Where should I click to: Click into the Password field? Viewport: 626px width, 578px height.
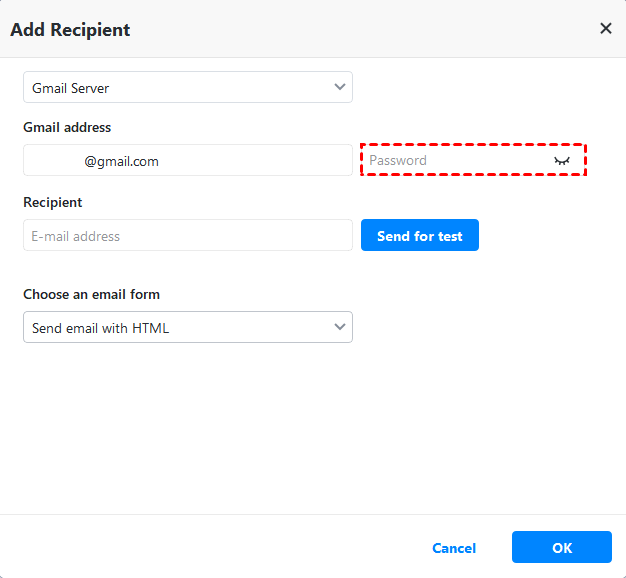[455, 160]
